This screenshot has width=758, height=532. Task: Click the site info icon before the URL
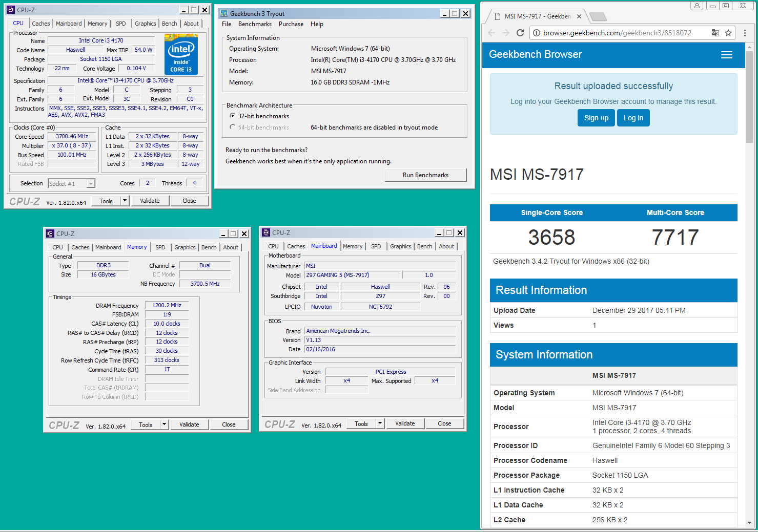[536, 33]
